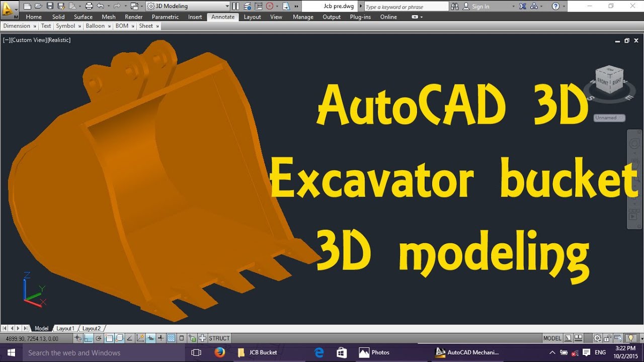
Task: Click the Infocenter binoculars search icon
Action: (x=455, y=6)
